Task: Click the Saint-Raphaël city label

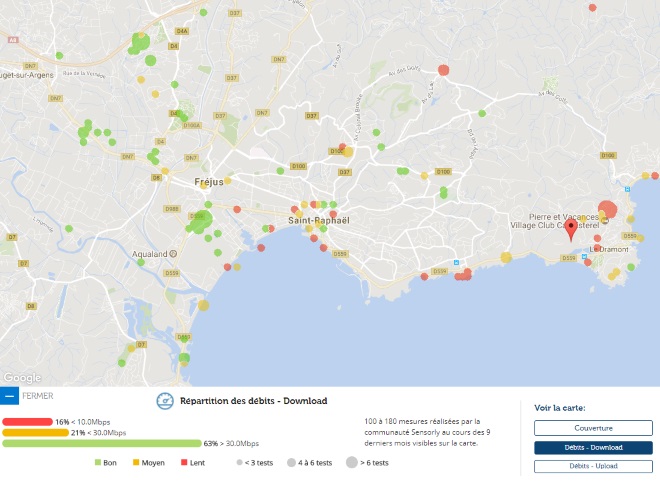Action: point(316,219)
